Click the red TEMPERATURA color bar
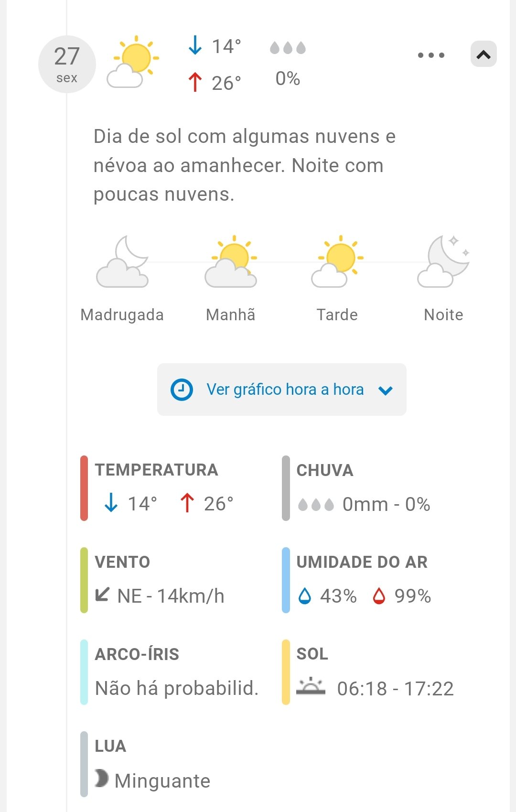The height and width of the screenshot is (812, 516). click(84, 488)
